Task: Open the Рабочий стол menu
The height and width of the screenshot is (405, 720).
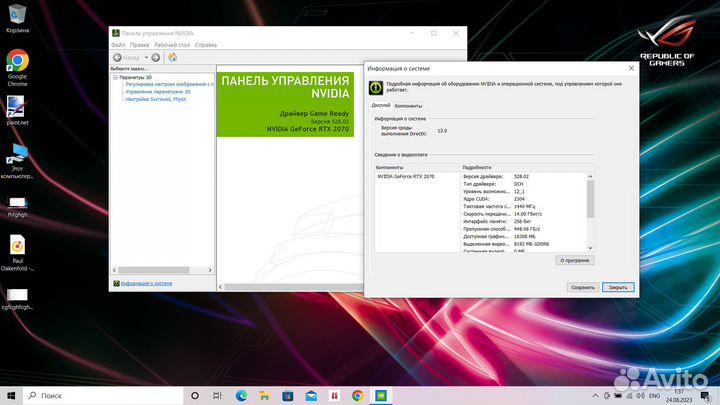Action: [172, 45]
